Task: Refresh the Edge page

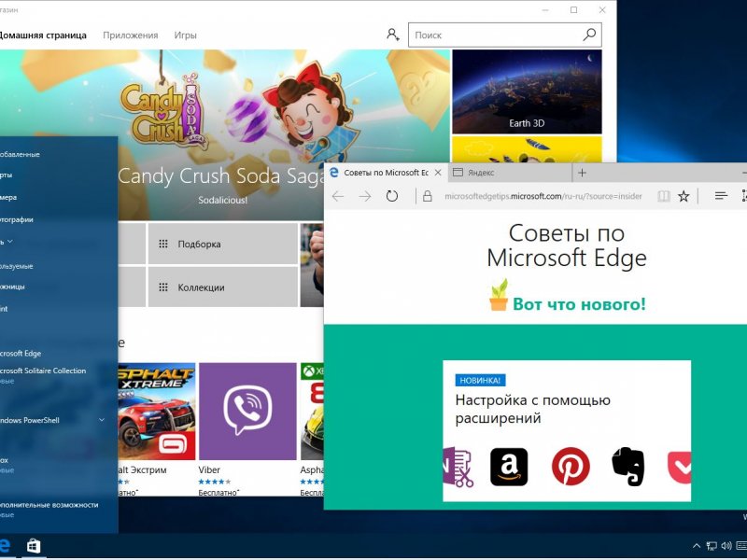Action: tap(392, 196)
